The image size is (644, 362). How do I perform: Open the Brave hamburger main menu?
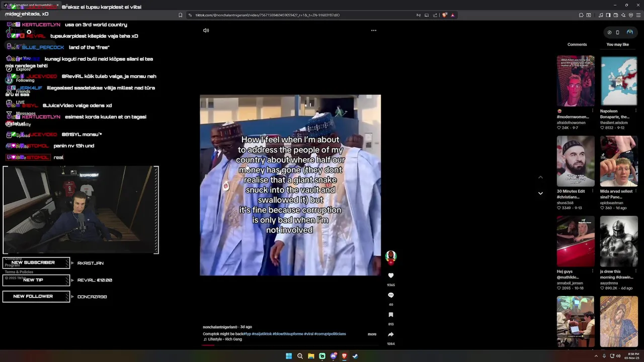pyautogui.click(x=638, y=15)
